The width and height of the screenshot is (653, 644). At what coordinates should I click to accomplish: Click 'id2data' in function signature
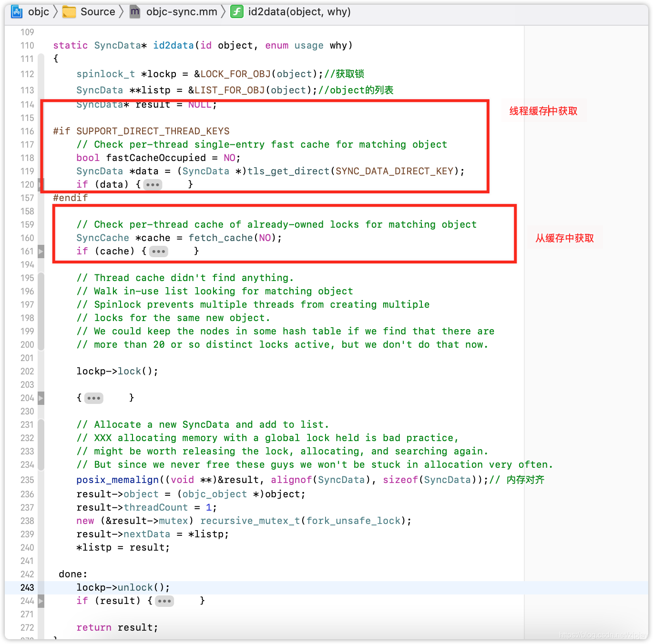[x=173, y=45]
